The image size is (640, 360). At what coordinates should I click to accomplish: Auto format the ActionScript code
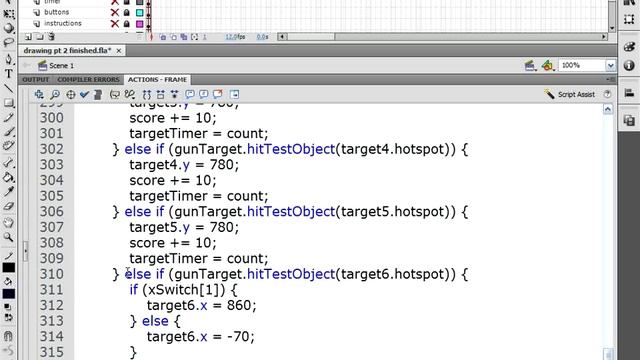tap(98, 95)
